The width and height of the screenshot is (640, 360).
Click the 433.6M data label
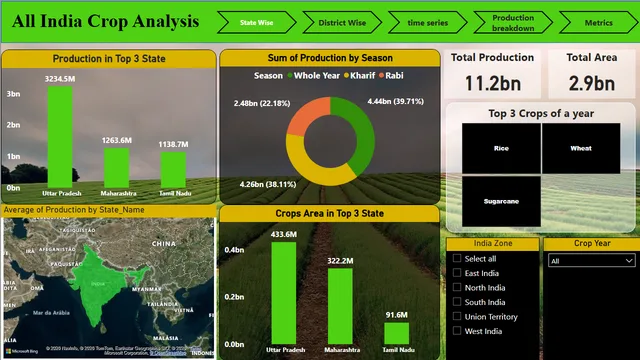pos(284,234)
